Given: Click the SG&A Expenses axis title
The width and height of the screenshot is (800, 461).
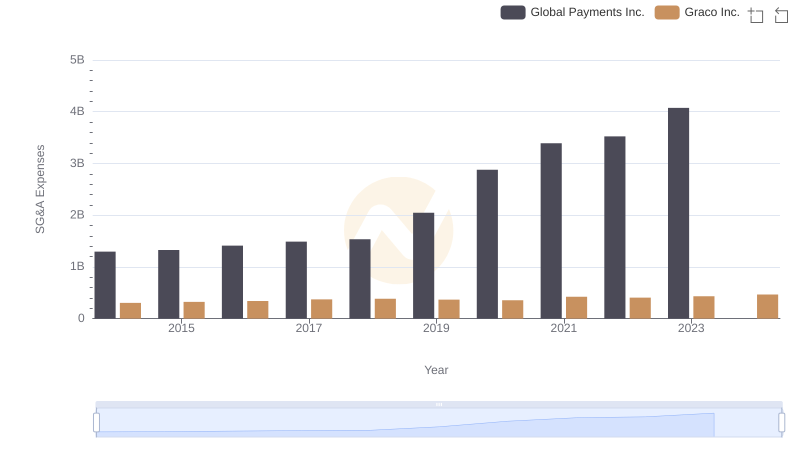Looking at the screenshot, I should [x=41, y=189].
